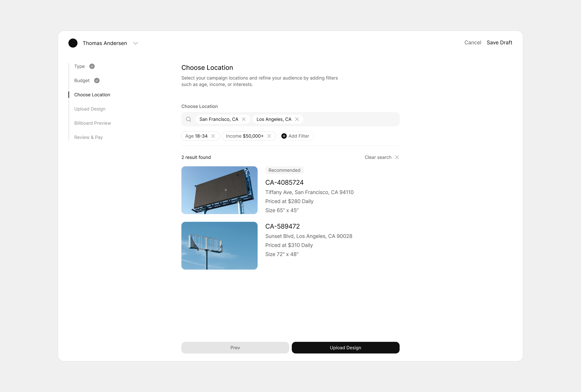The width and height of the screenshot is (581, 392).
Task: Click the black Upload Design button
Action: click(346, 348)
